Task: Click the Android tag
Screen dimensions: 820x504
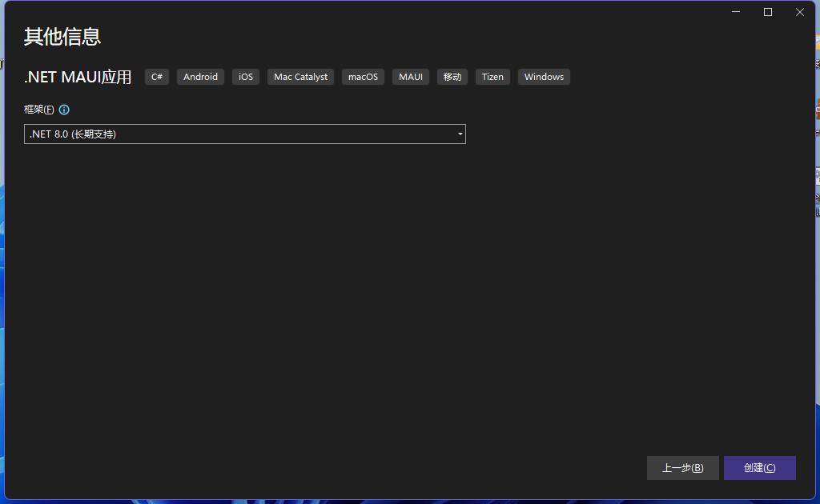Action: tap(200, 77)
